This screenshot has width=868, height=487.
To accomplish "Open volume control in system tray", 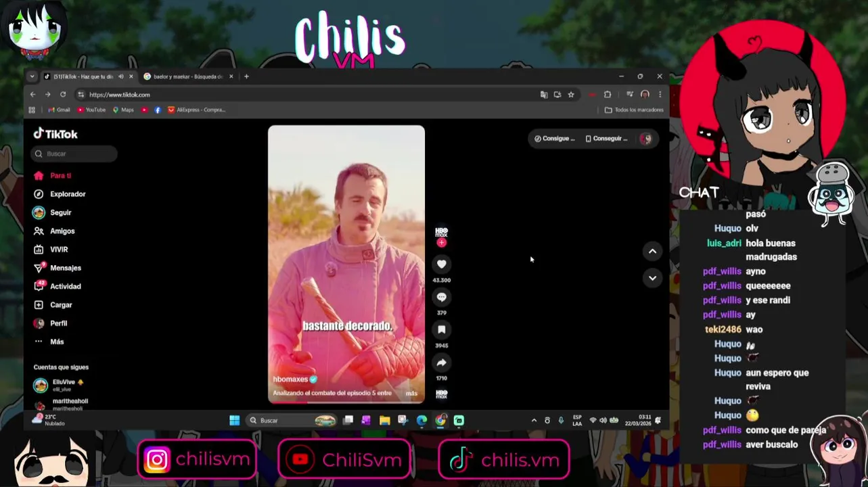I will click(x=603, y=421).
